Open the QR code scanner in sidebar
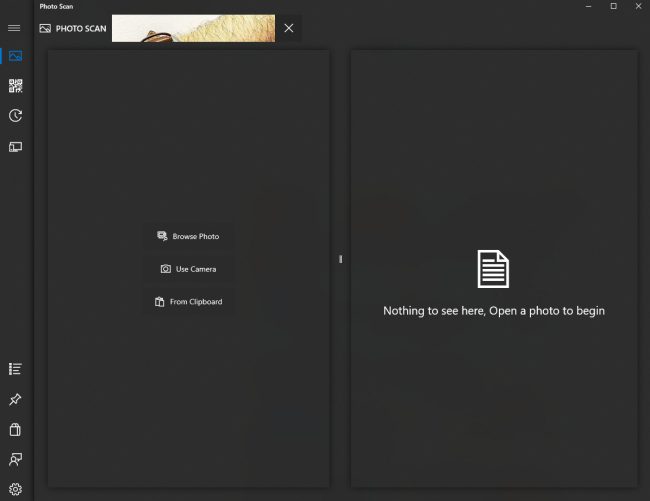Viewport: 650px width, 501px height. 15,86
